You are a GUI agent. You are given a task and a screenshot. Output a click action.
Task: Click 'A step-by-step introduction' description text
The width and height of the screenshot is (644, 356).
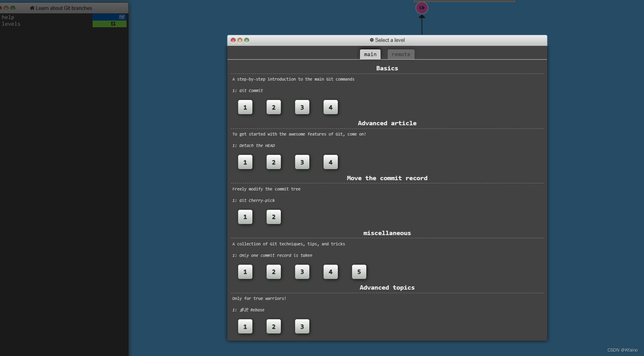coord(294,79)
